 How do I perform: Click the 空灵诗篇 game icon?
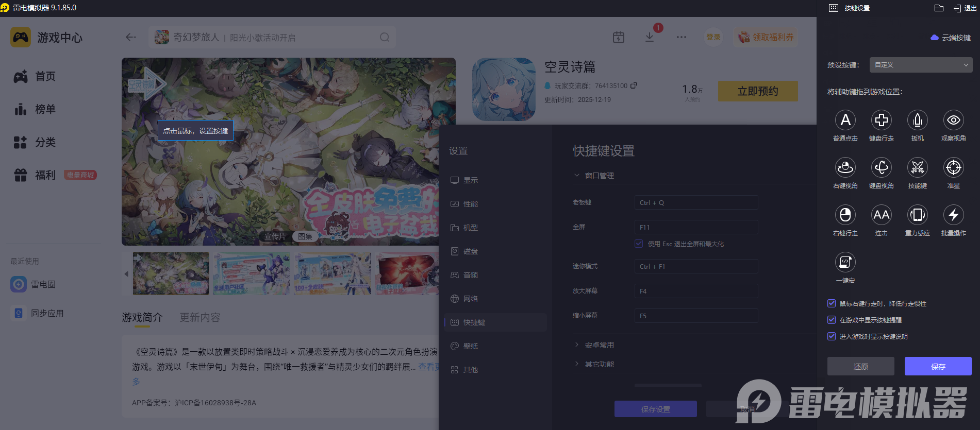coord(504,90)
